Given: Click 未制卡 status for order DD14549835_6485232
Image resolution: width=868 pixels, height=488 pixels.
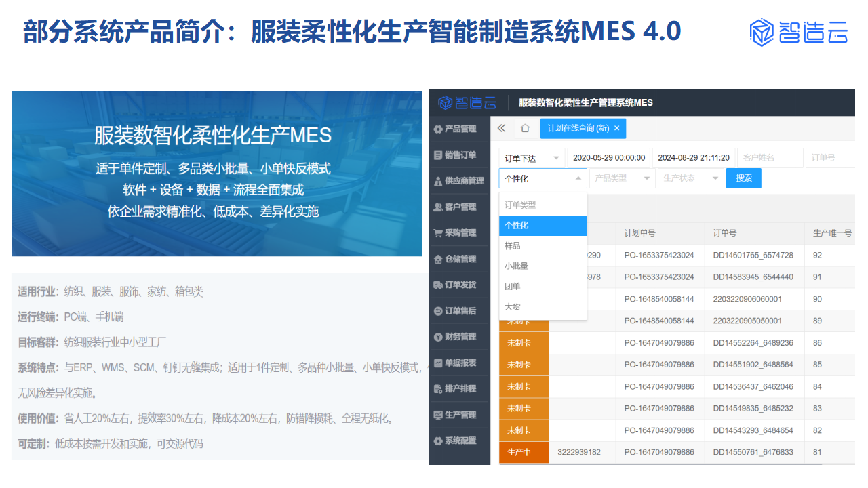Looking at the screenshot, I should (x=524, y=408).
